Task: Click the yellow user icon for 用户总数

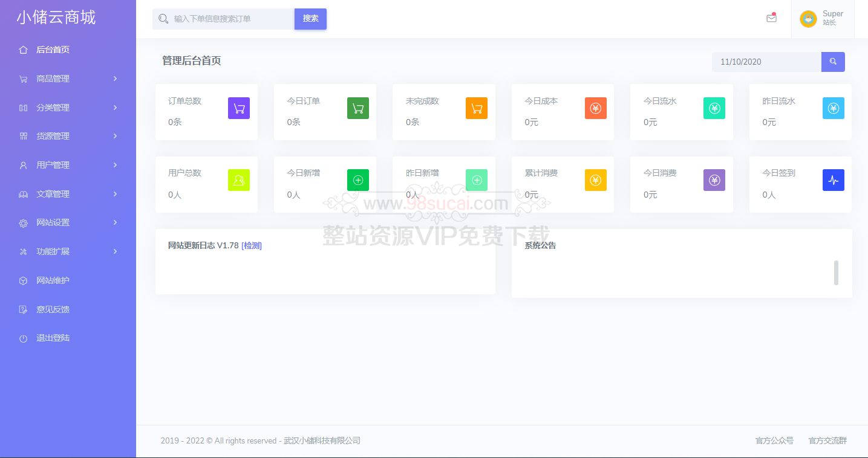Action: tap(239, 180)
